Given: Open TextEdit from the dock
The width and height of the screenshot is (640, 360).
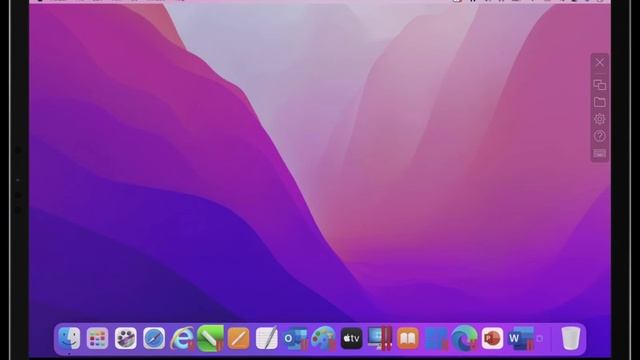Looking at the screenshot, I should tap(267, 338).
